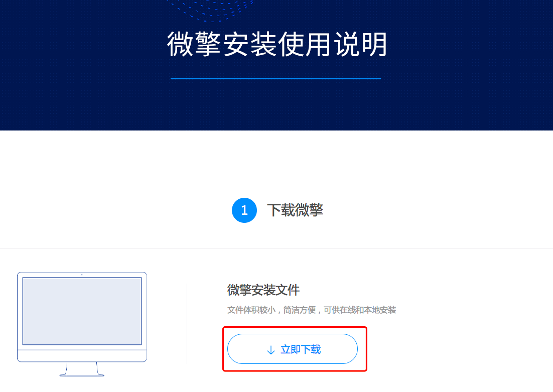
Task: Click the blue underline beneath the title
Action: click(276, 79)
